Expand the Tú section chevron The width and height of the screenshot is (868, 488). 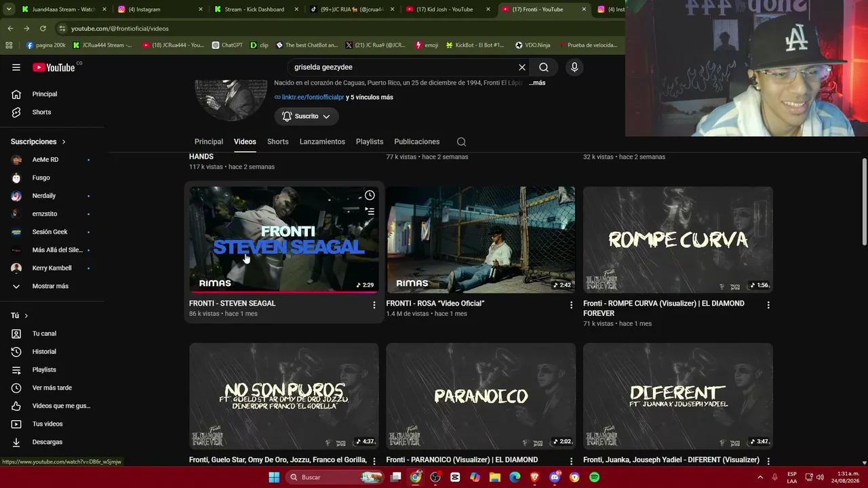coord(26,316)
